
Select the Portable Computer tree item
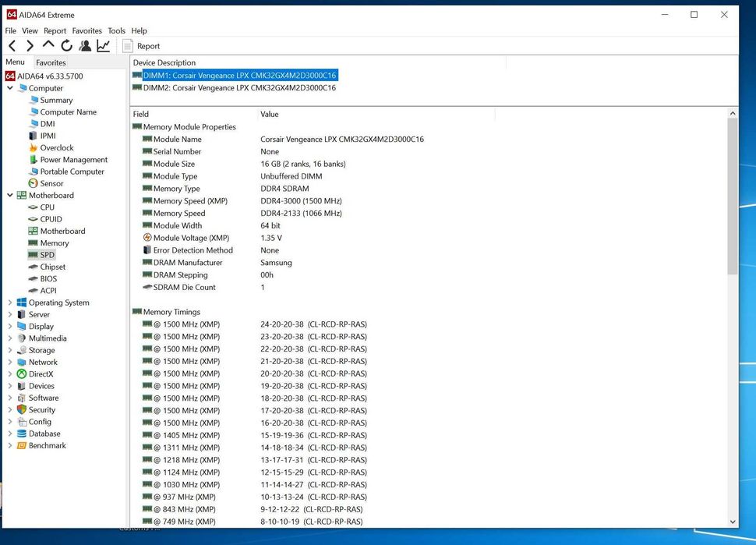(x=72, y=172)
